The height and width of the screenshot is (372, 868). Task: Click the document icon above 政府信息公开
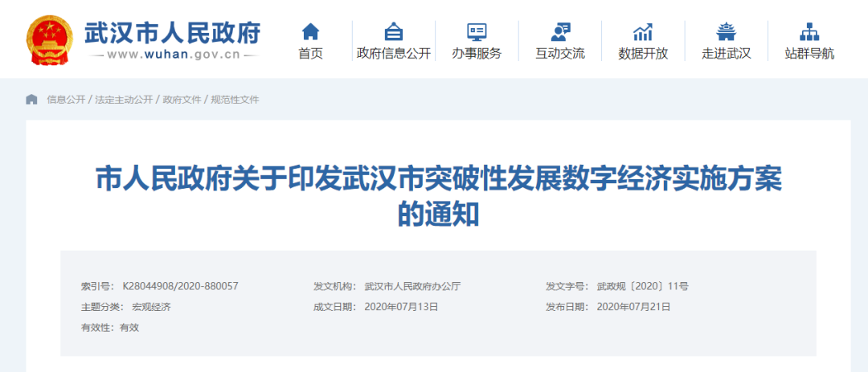coord(394,31)
